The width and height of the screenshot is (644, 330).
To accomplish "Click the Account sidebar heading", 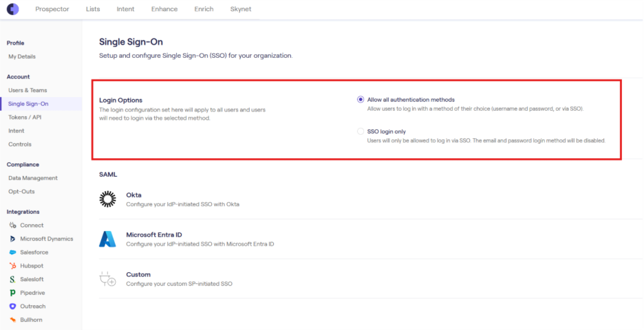I will (x=18, y=77).
